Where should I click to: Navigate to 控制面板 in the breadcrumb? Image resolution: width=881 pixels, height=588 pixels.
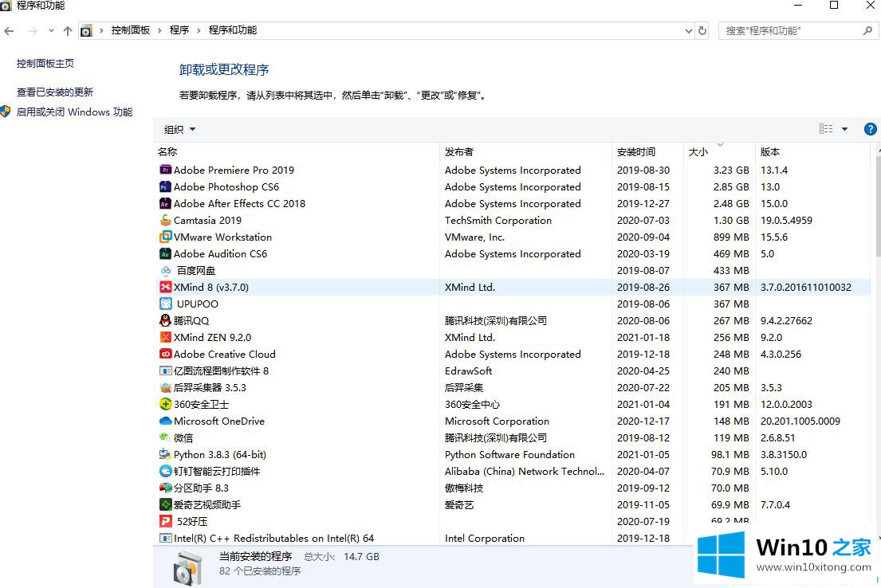click(x=130, y=30)
